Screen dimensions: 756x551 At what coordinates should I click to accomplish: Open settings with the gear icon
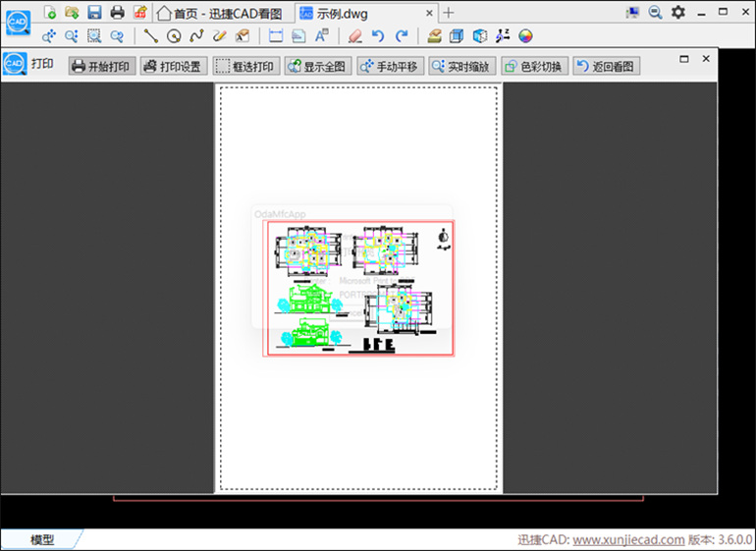coord(677,13)
